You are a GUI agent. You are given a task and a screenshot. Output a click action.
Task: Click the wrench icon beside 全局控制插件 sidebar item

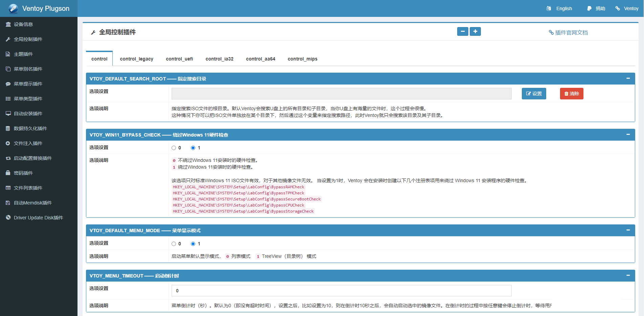8,39
